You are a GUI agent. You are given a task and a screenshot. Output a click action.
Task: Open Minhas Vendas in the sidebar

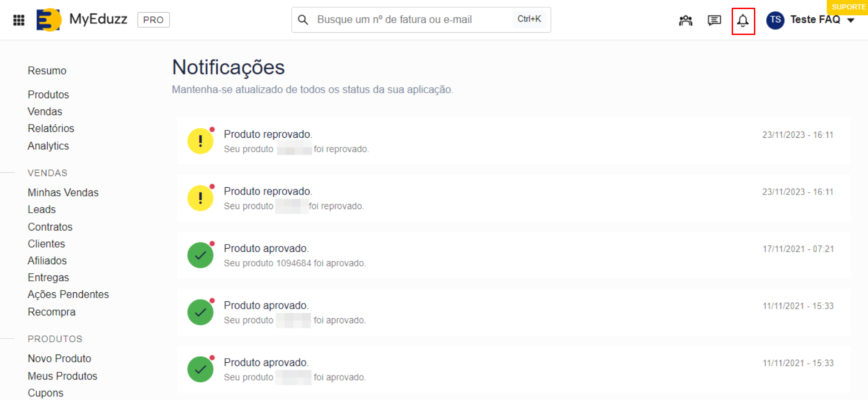click(63, 193)
